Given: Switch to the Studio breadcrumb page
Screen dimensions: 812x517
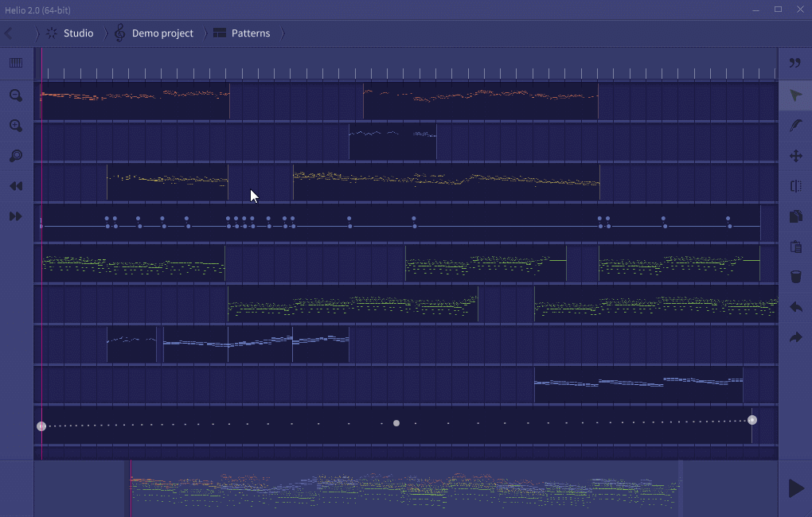Looking at the screenshot, I should tap(79, 33).
